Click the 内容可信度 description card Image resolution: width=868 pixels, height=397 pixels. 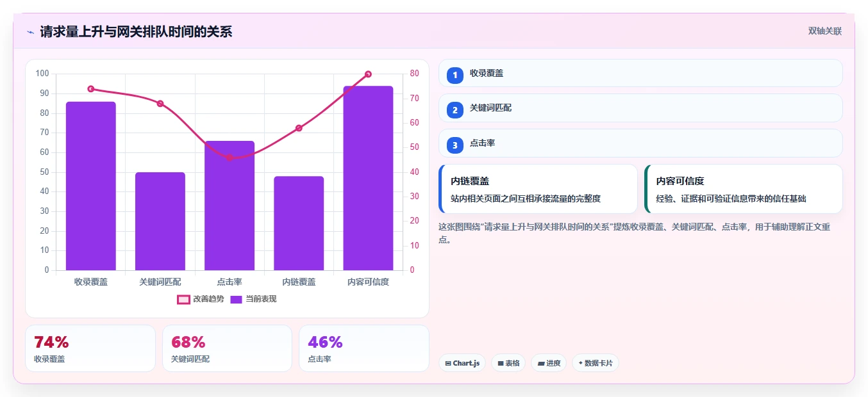pos(744,189)
